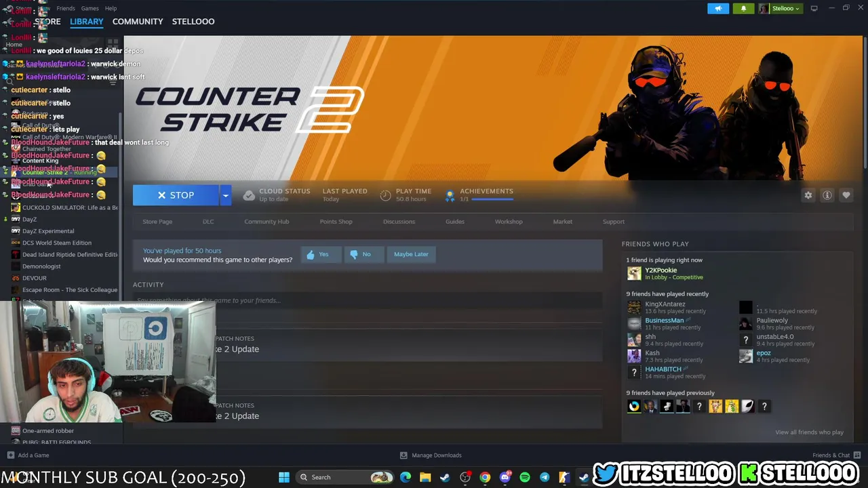Screen dimensions: 868x488
Task: Open the Community Hub link
Action: coord(267,222)
